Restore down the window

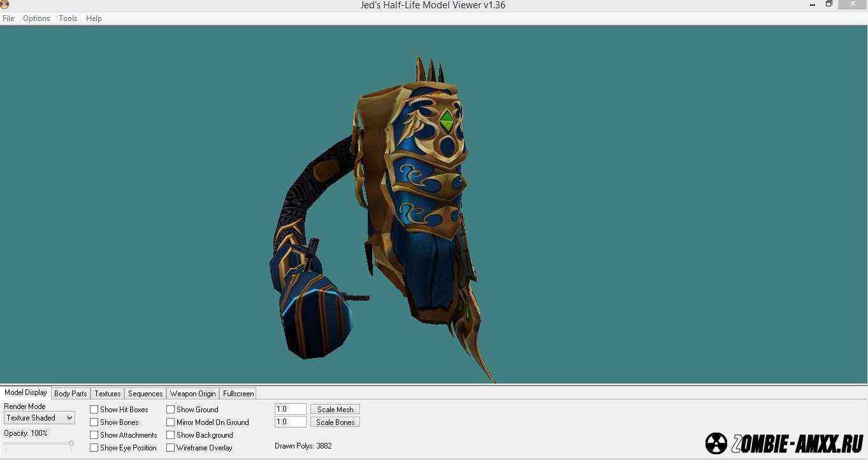[828, 4]
